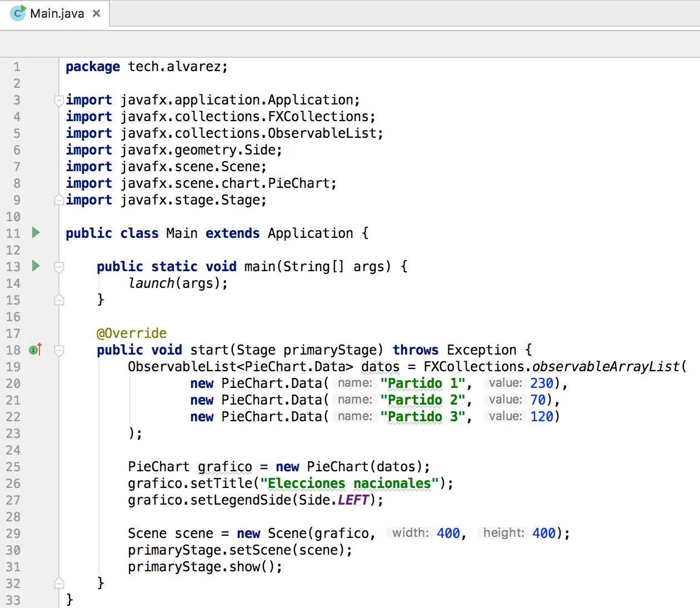
Task: Click the 'width:' parameter hint
Action: pyautogui.click(x=411, y=533)
